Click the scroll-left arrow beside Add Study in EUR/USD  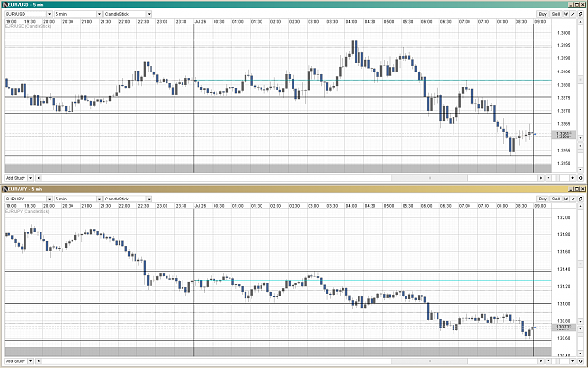coord(38,178)
